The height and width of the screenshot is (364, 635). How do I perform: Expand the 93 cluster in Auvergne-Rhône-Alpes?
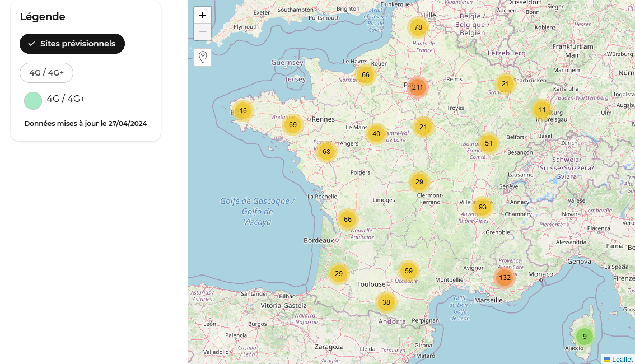coord(483,207)
